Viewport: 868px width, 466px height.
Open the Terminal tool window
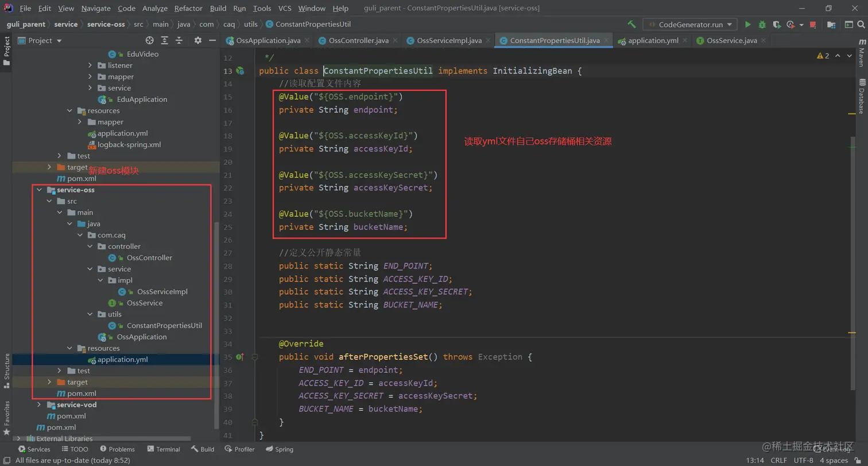coord(163,449)
